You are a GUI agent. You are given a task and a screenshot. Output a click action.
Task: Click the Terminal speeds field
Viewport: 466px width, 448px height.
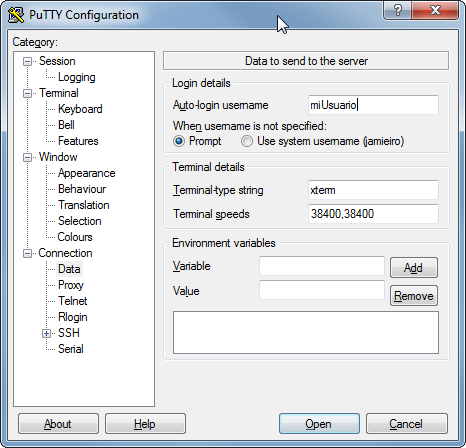(x=373, y=214)
